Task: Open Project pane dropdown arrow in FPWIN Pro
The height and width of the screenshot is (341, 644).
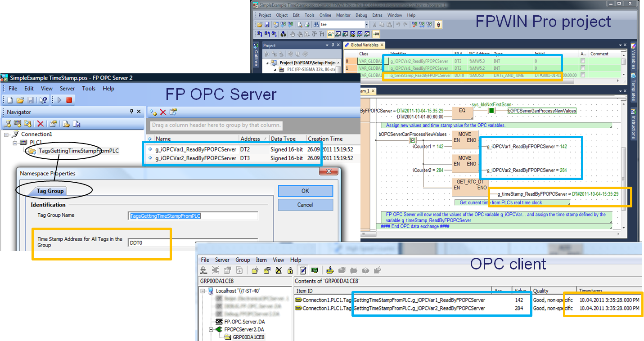Action: [328, 45]
